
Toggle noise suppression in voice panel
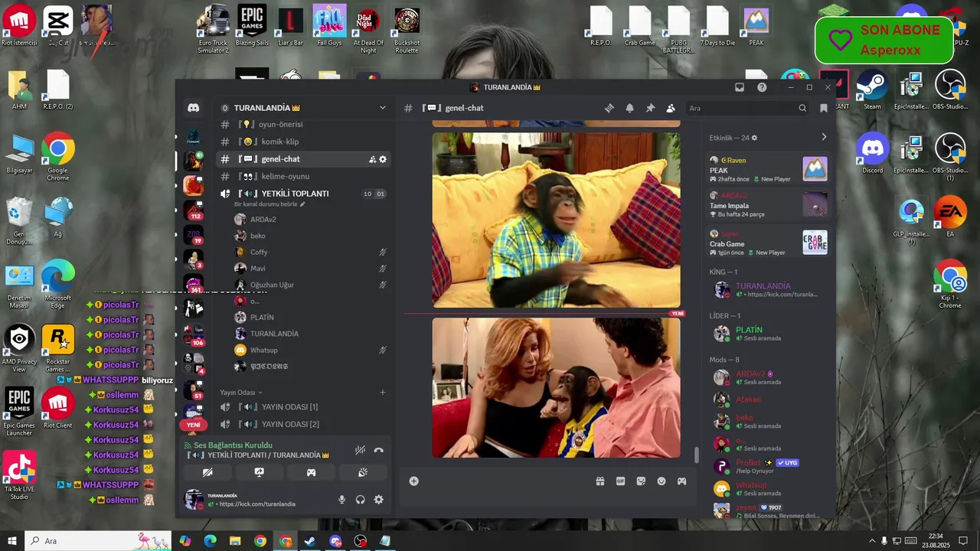pyautogui.click(x=360, y=450)
